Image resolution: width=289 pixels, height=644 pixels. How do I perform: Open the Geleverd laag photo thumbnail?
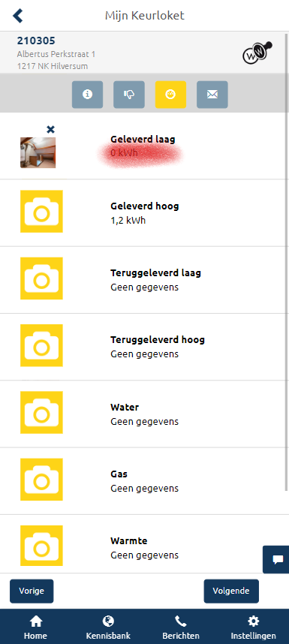[x=38, y=153]
